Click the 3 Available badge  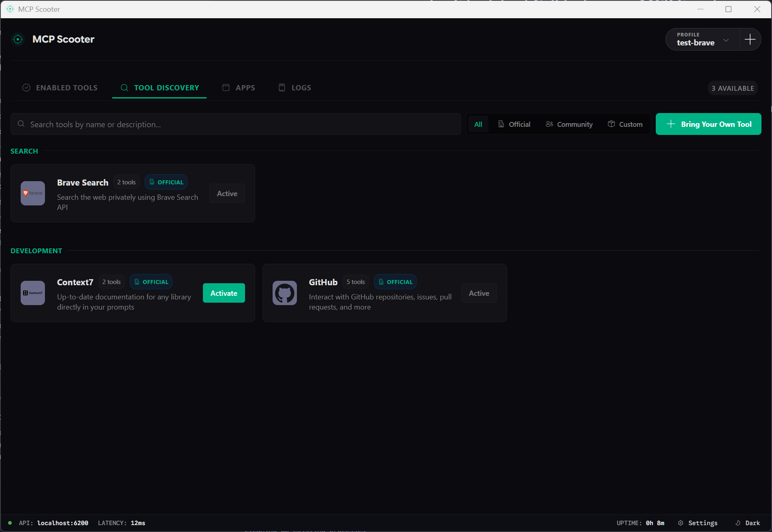coord(733,88)
